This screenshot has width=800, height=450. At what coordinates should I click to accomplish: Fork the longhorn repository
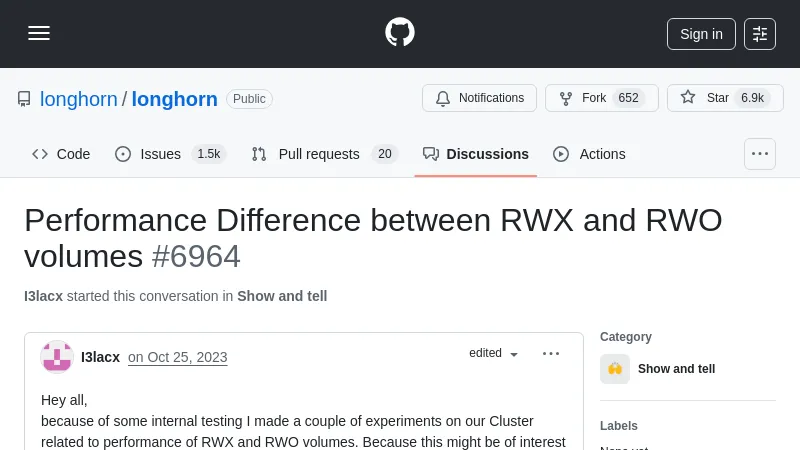pyautogui.click(x=600, y=98)
